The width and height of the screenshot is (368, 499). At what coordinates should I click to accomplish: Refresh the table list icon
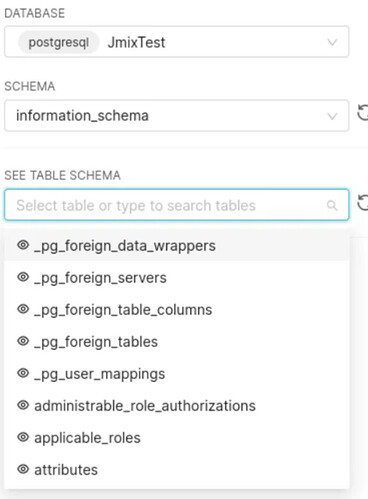pyautogui.click(x=363, y=202)
